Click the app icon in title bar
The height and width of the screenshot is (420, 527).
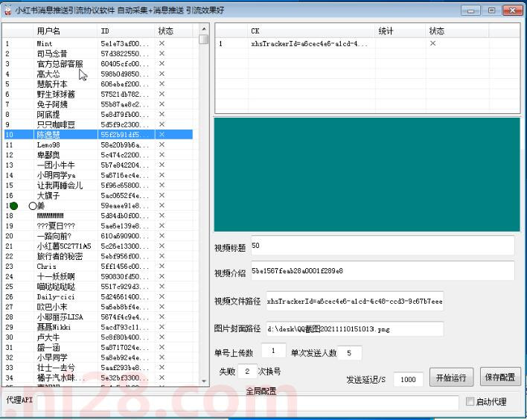[x=7, y=10]
